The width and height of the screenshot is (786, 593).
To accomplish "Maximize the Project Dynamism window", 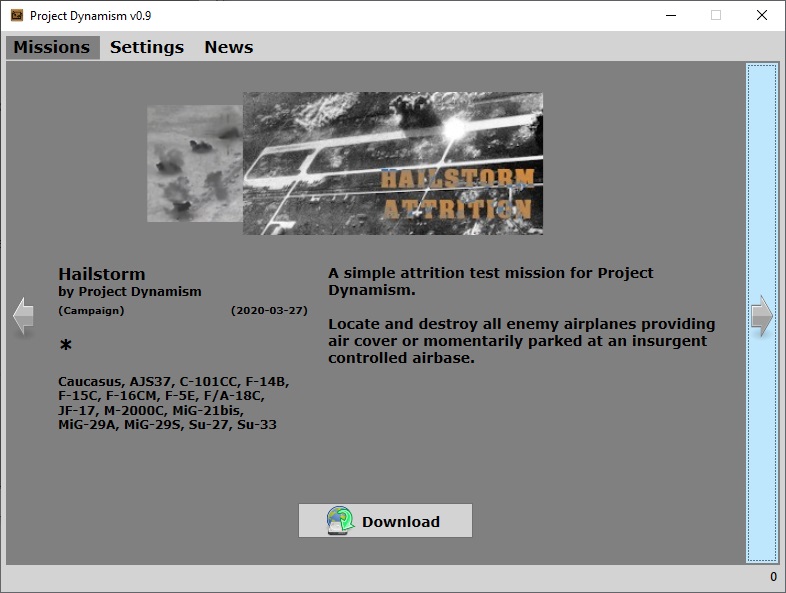I will click(x=716, y=16).
